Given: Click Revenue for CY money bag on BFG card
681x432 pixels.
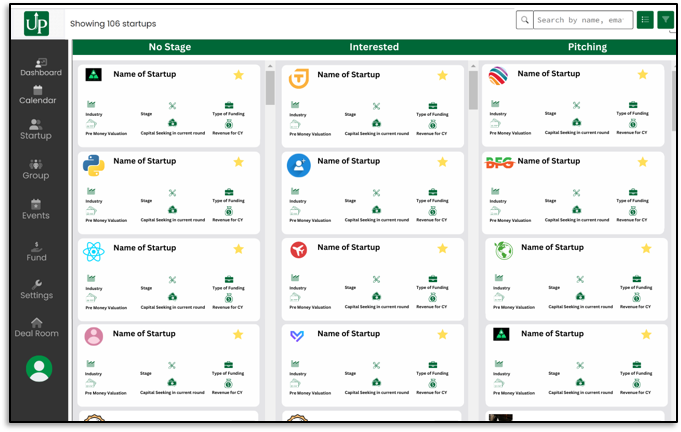Looking at the screenshot, I should pos(633,211).
